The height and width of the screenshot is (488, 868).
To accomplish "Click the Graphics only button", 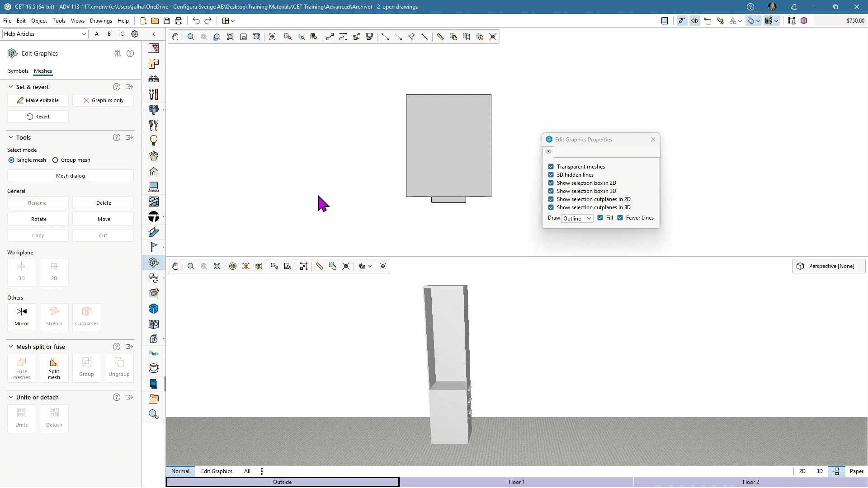I will [x=103, y=100].
